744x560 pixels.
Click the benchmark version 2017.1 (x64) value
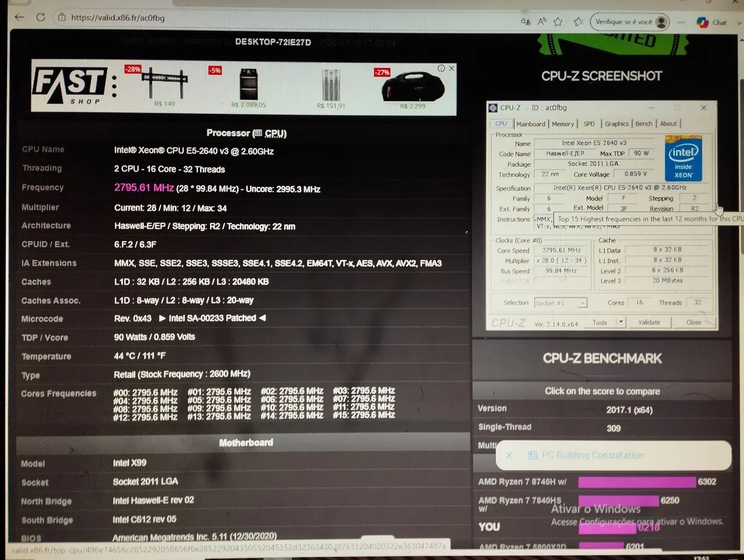[629, 410]
